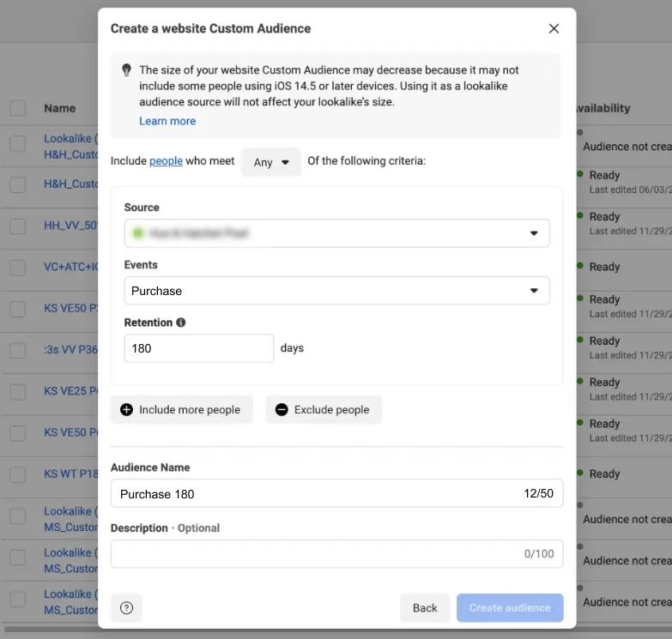This screenshot has height=639, width=672.
Task: Click the Create audience button
Action: (x=510, y=608)
